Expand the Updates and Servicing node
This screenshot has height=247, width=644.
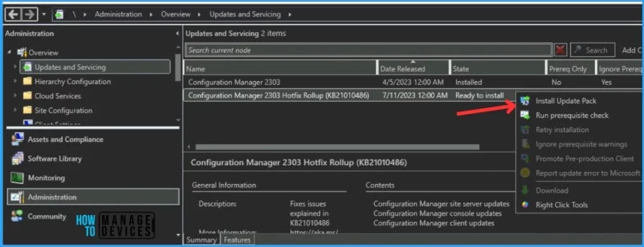tap(15, 67)
